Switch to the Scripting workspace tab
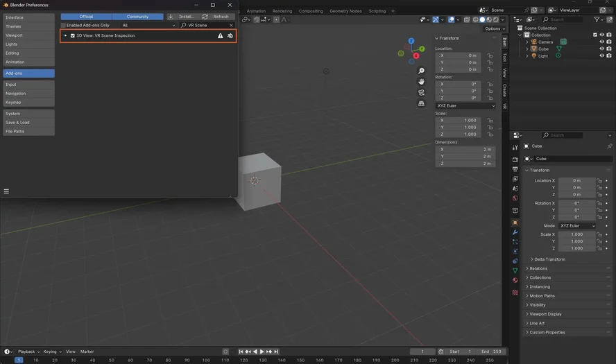Image resolution: width=616 pixels, height=364 pixels. (377, 11)
